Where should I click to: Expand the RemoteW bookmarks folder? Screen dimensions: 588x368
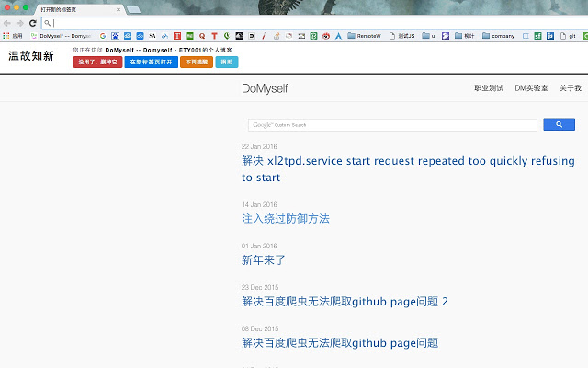click(x=364, y=36)
